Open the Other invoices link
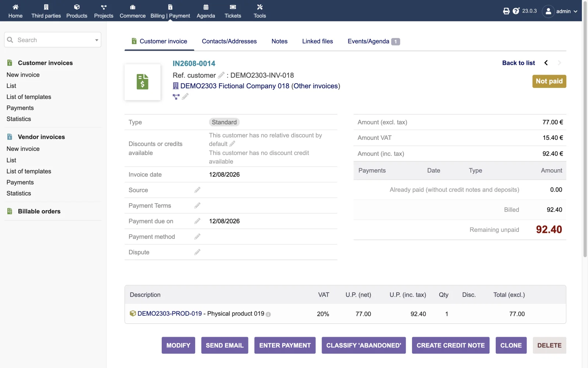This screenshot has width=588, height=368. (x=316, y=86)
